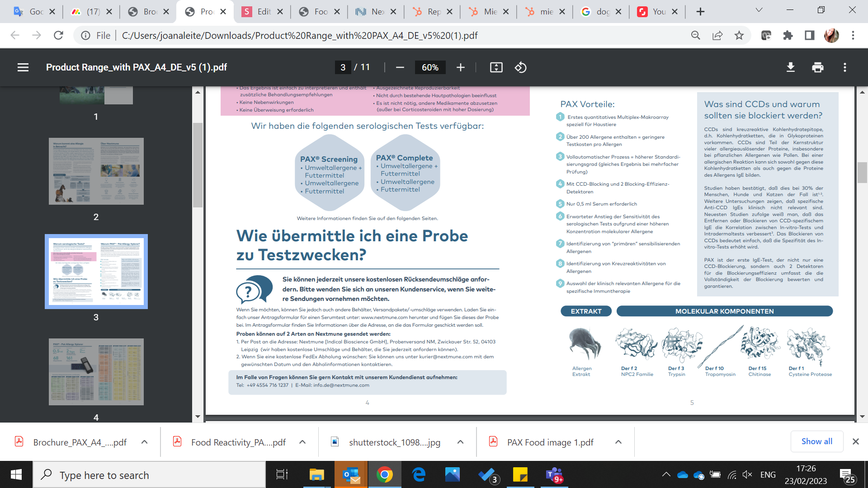
Task: Open PDF viewer more actions menu
Action: (x=844, y=67)
